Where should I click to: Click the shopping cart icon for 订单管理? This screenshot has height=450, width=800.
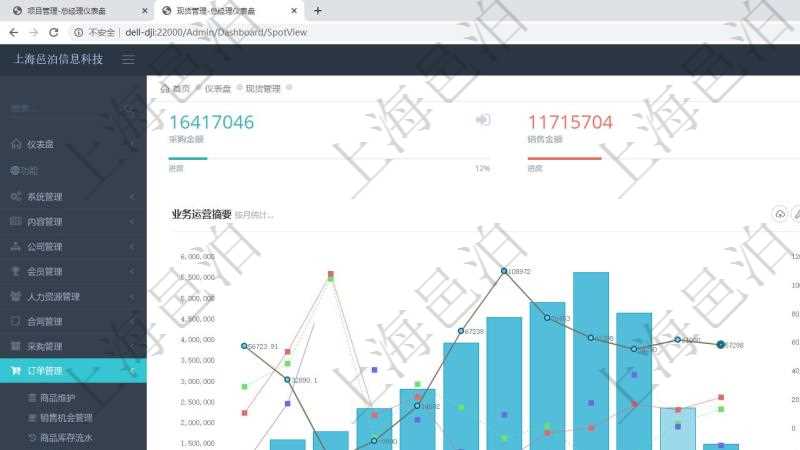tap(16, 371)
